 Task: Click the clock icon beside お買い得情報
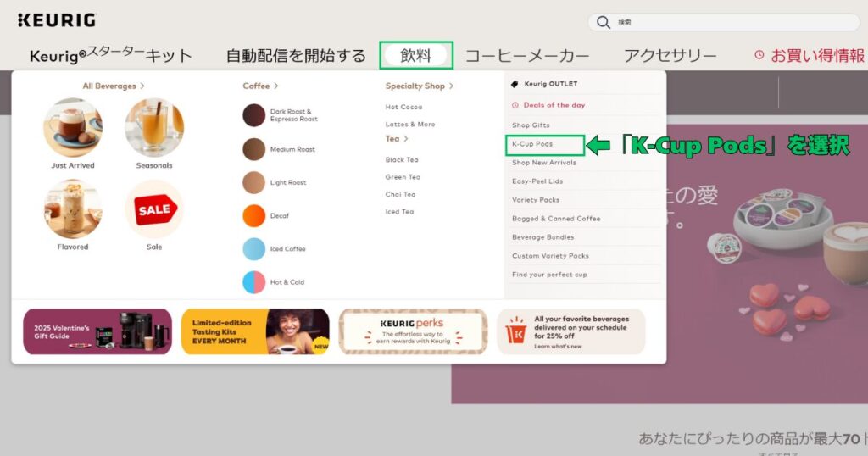pos(759,55)
